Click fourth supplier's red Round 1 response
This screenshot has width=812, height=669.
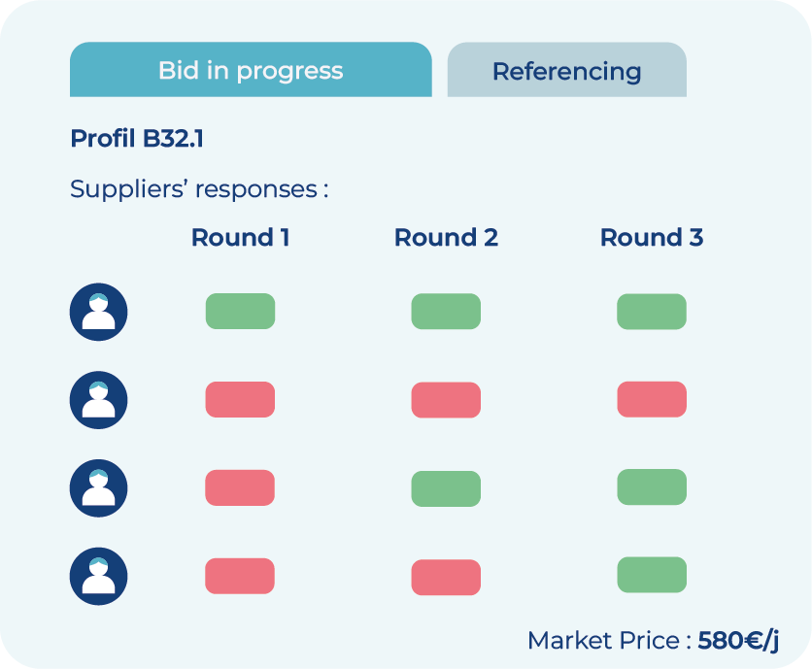pos(240,577)
